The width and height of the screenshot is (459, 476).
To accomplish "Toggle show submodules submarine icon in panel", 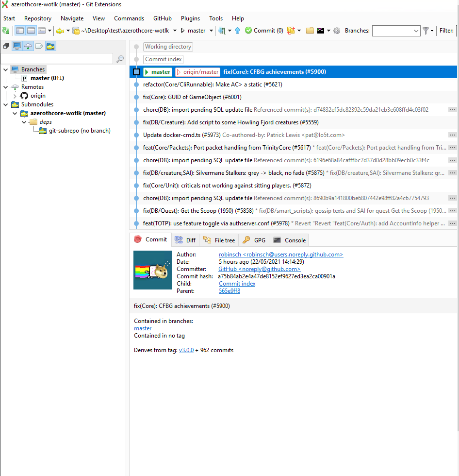I will point(50,46).
